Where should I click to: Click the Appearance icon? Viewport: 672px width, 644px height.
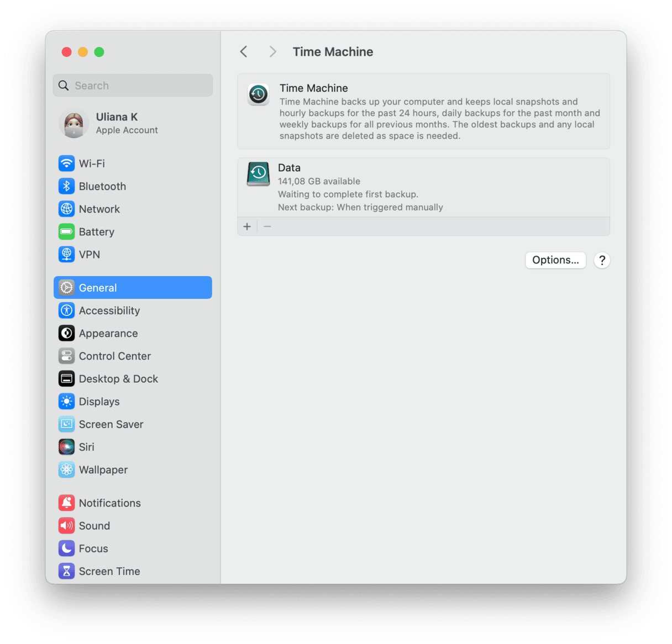coord(66,333)
